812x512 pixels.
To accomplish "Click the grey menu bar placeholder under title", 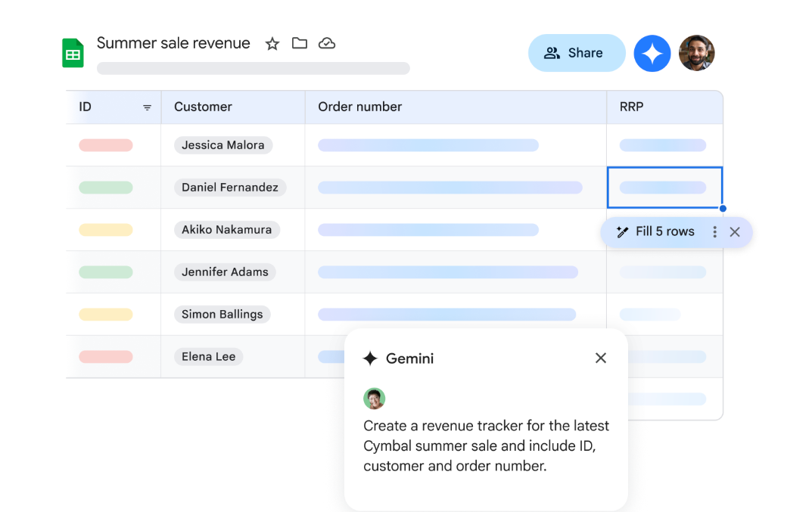I will [x=254, y=68].
